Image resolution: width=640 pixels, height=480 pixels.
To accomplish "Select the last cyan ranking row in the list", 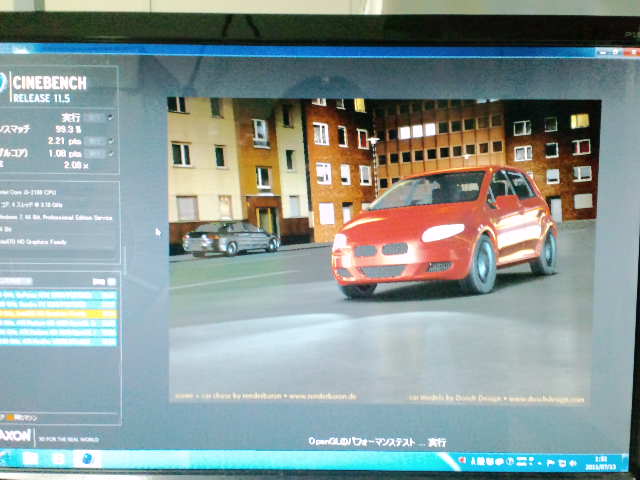I will [59, 342].
